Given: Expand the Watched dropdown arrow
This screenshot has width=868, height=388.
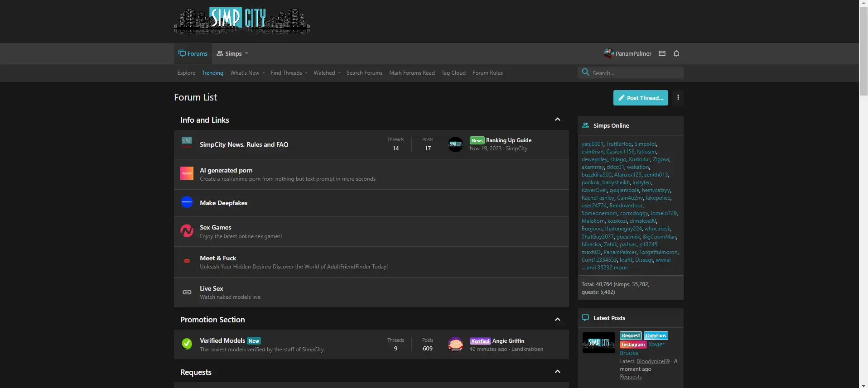Looking at the screenshot, I should coord(339,73).
